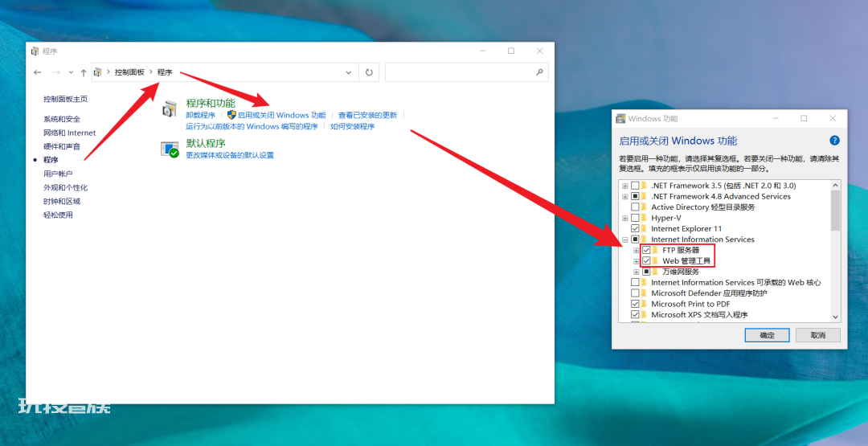
Task: Click the forward navigation arrow in Control Panel
Action: coord(56,72)
